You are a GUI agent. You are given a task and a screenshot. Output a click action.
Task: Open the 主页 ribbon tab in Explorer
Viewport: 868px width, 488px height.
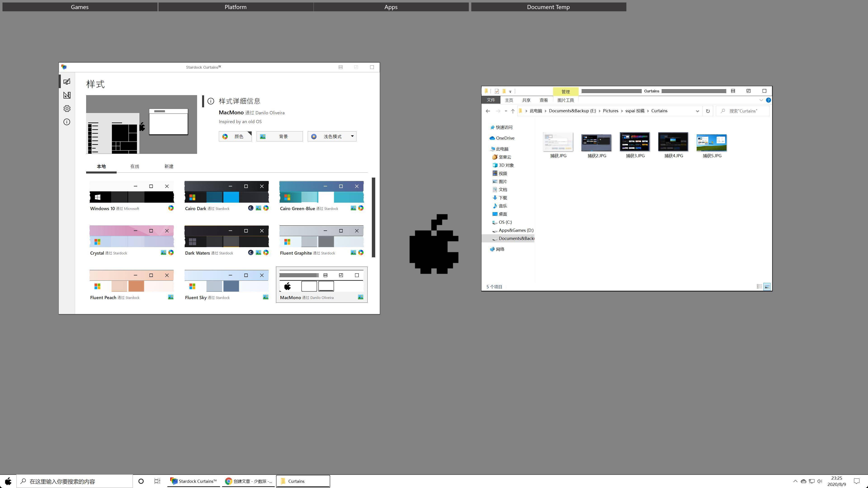(x=509, y=100)
